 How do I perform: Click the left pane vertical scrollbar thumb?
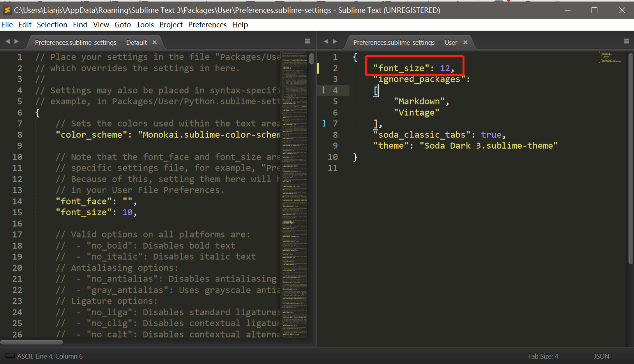(312, 59)
